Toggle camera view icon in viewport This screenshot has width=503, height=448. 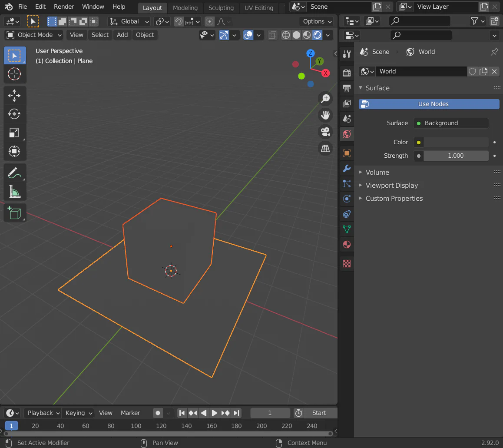[325, 132]
